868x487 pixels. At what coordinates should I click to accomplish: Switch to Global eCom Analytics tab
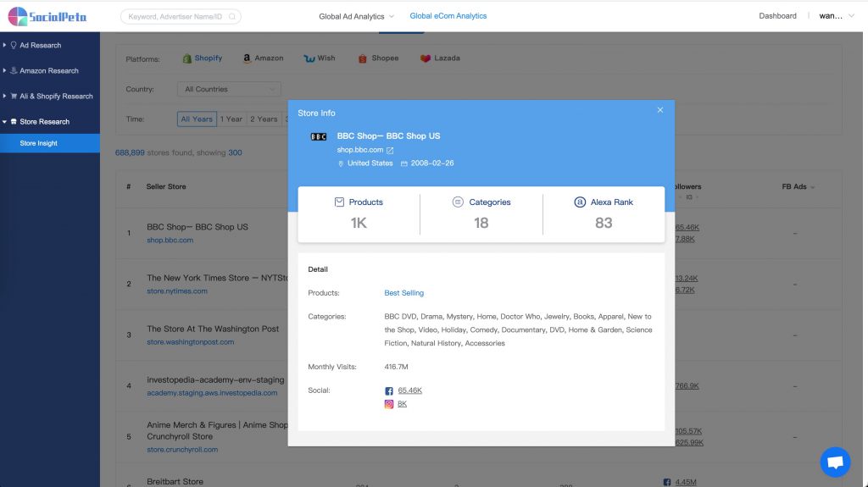click(448, 16)
